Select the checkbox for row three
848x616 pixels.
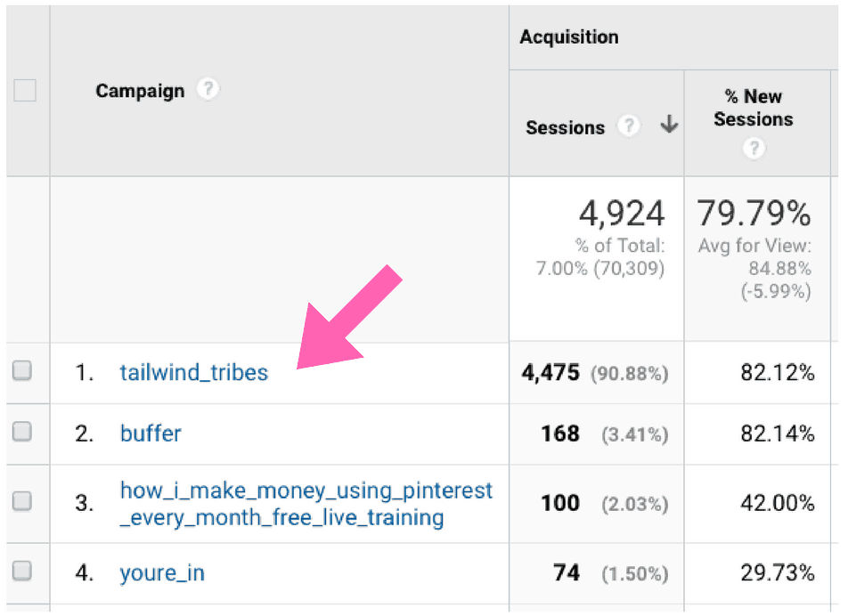[22, 501]
